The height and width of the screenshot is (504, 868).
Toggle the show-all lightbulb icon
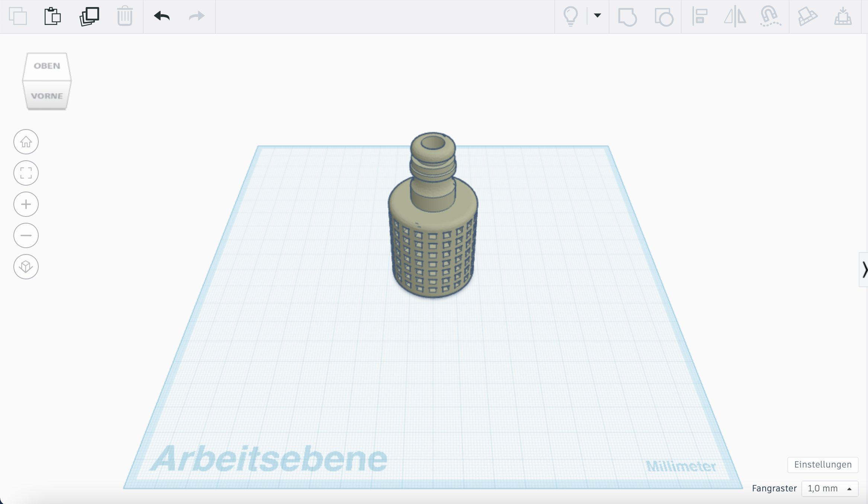570,16
